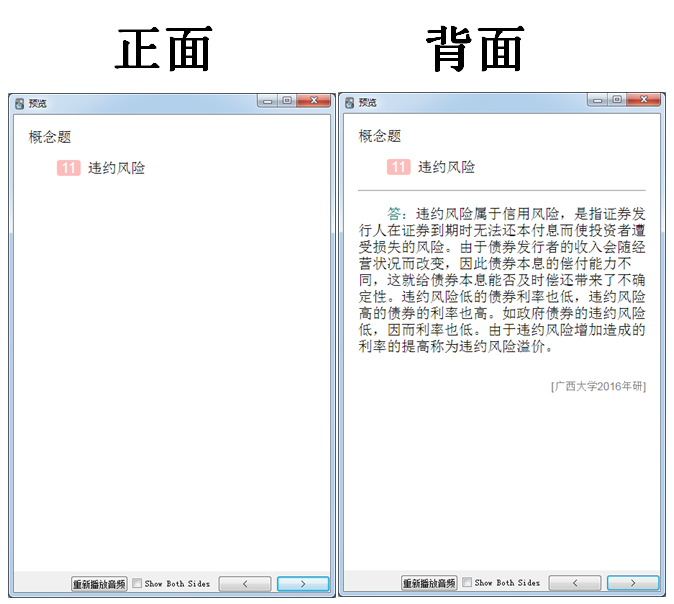Viewport: 674px width, 604px height.
Task: Go to next card in left preview window
Action: pos(303,584)
